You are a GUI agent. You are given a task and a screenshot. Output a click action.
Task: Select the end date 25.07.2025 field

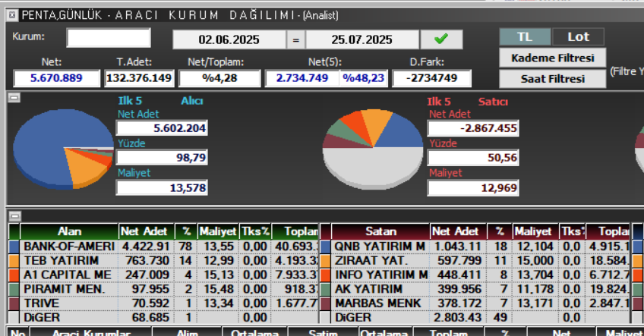click(x=361, y=39)
